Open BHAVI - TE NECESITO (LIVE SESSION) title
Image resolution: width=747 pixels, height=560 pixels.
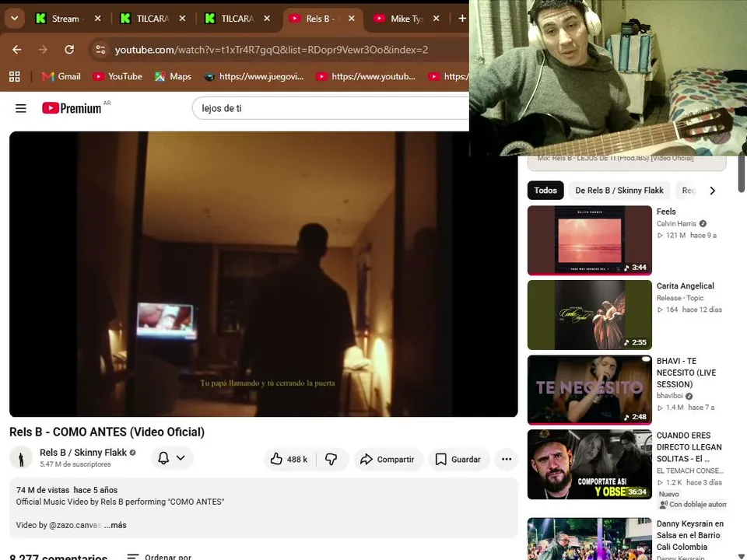(x=686, y=373)
